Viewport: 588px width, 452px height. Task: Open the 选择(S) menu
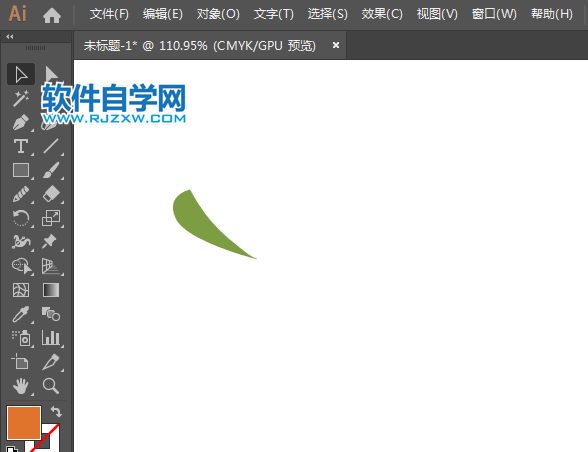[328, 14]
